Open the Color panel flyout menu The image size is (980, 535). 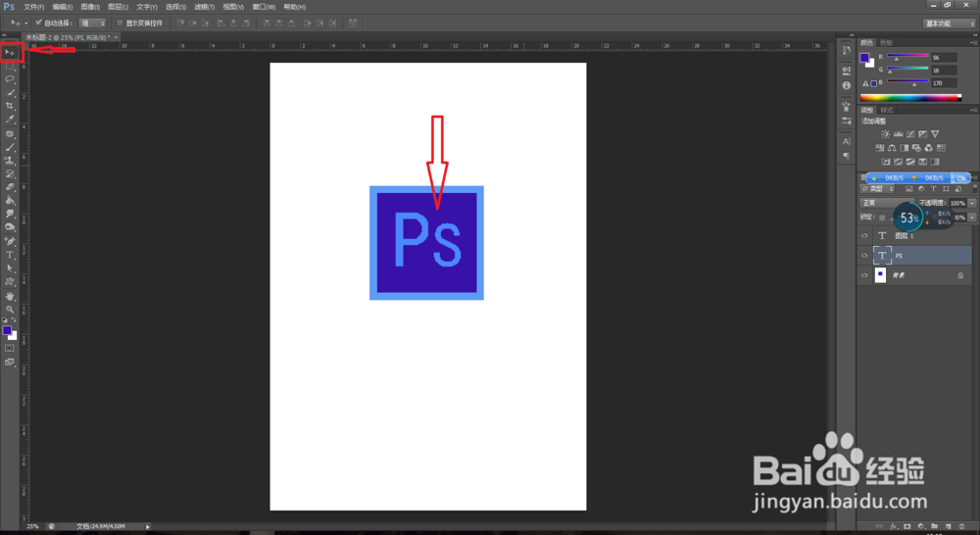coord(973,42)
